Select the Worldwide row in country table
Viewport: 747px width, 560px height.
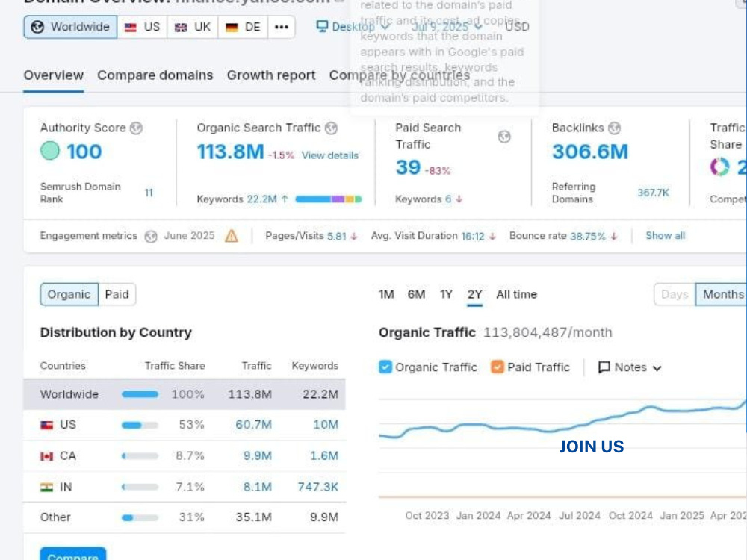pos(185,394)
